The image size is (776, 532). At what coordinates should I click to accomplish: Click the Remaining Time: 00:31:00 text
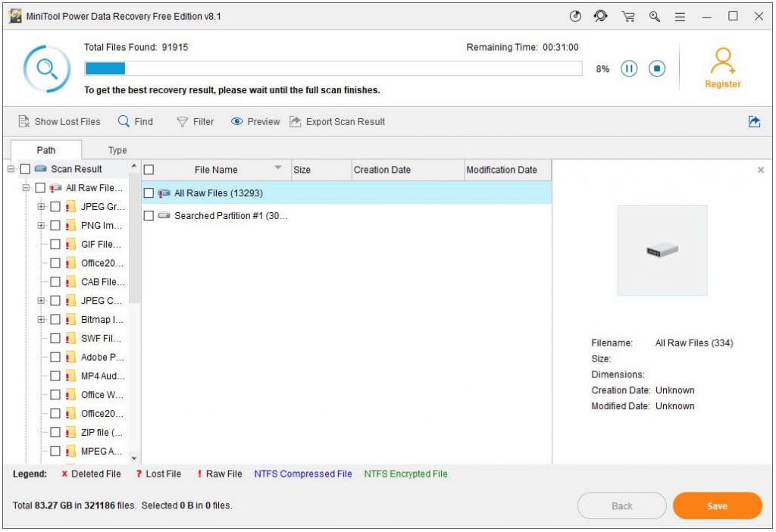522,48
